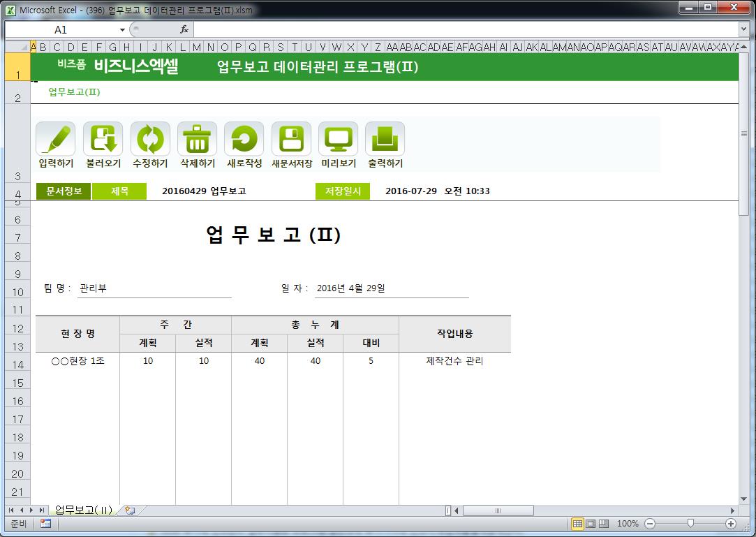Click the 미리보기 monitor icon

[338, 139]
